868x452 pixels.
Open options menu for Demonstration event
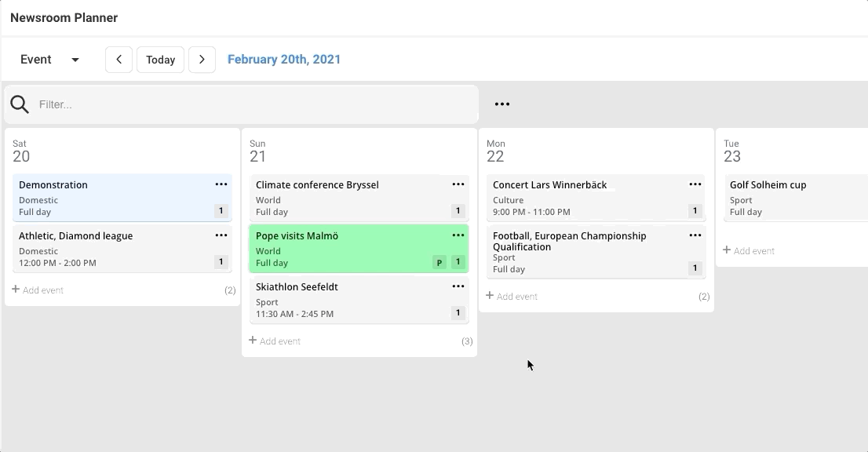pos(221,184)
